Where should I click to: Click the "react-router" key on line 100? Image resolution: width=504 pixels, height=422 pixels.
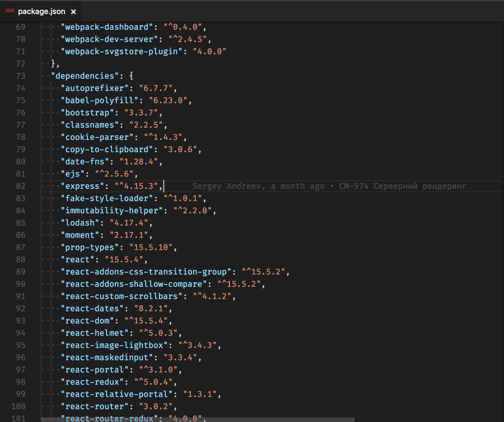pos(95,406)
